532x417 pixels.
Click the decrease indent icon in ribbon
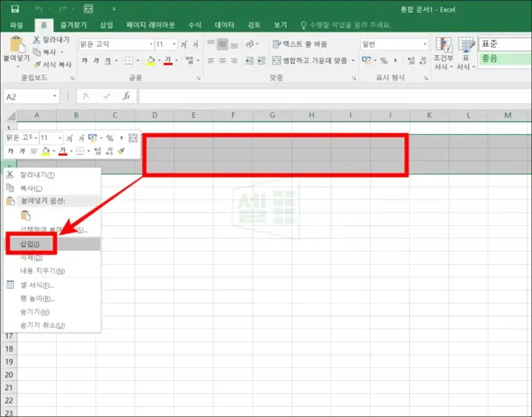point(249,60)
